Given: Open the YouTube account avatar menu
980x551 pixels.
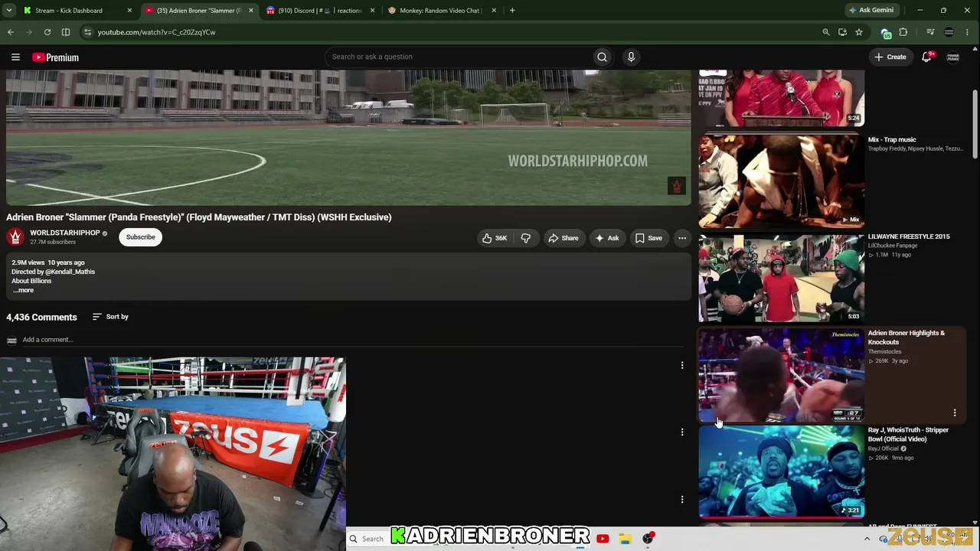Looking at the screenshot, I should point(953,57).
